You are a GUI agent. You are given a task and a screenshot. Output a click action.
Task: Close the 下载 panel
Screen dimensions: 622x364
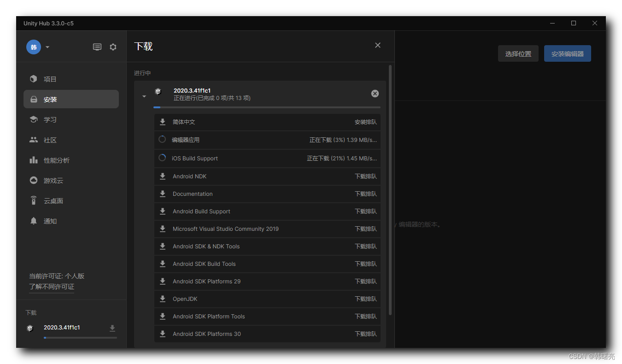[378, 45]
